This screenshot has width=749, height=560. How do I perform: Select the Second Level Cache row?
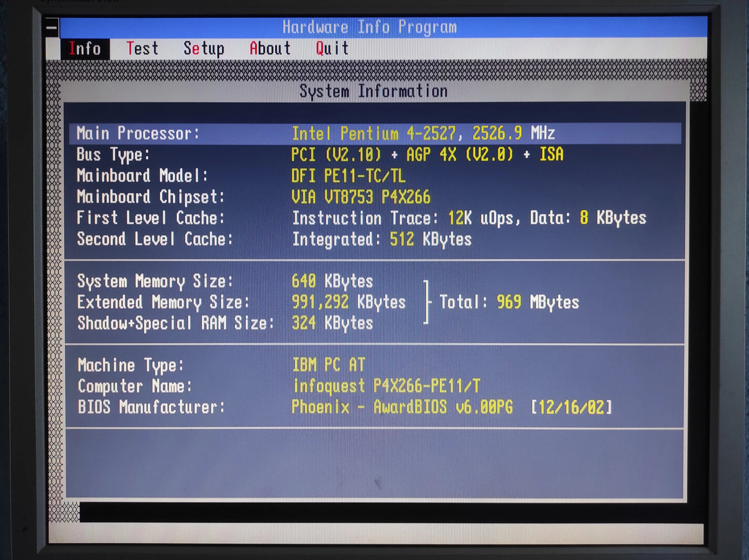pos(375,239)
